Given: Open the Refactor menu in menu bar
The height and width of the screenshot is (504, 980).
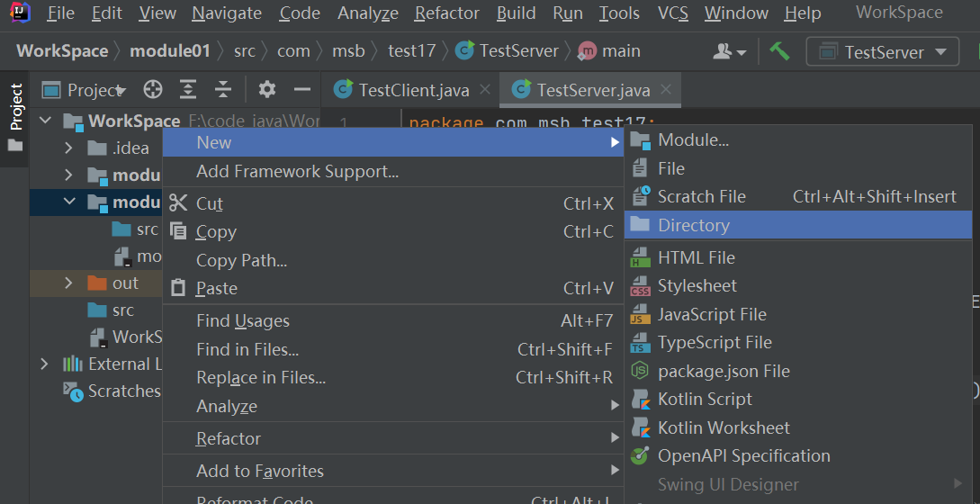Looking at the screenshot, I should [x=446, y=13].
